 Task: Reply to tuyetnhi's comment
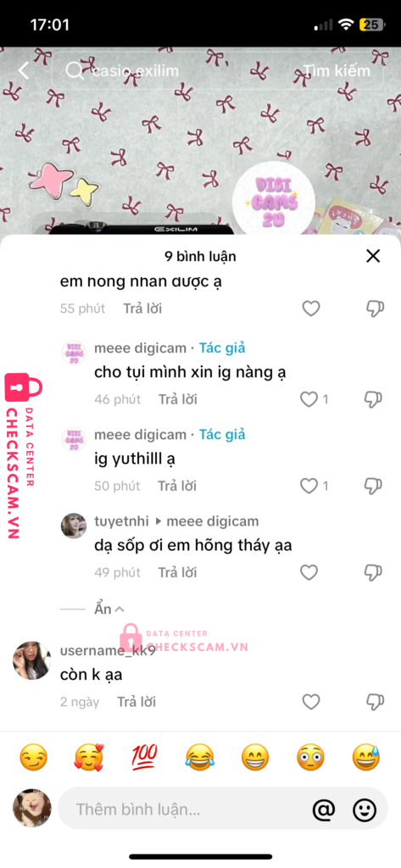coord(177,572)
